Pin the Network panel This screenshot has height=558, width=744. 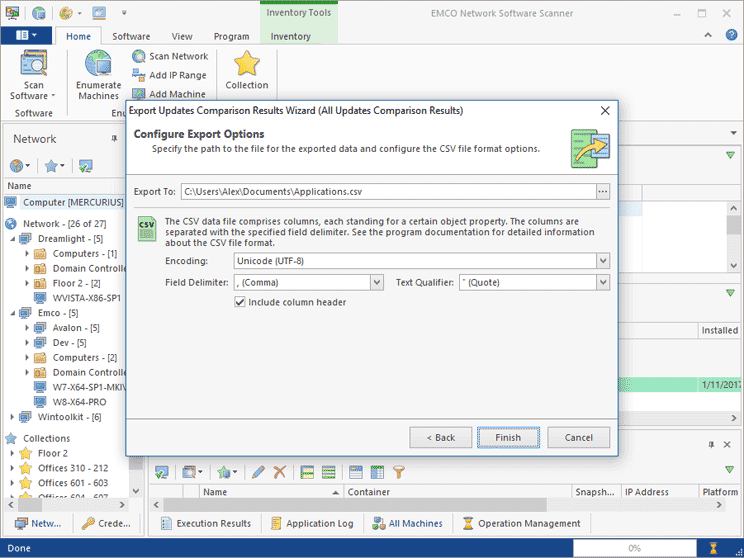click(x=114, y=139)
